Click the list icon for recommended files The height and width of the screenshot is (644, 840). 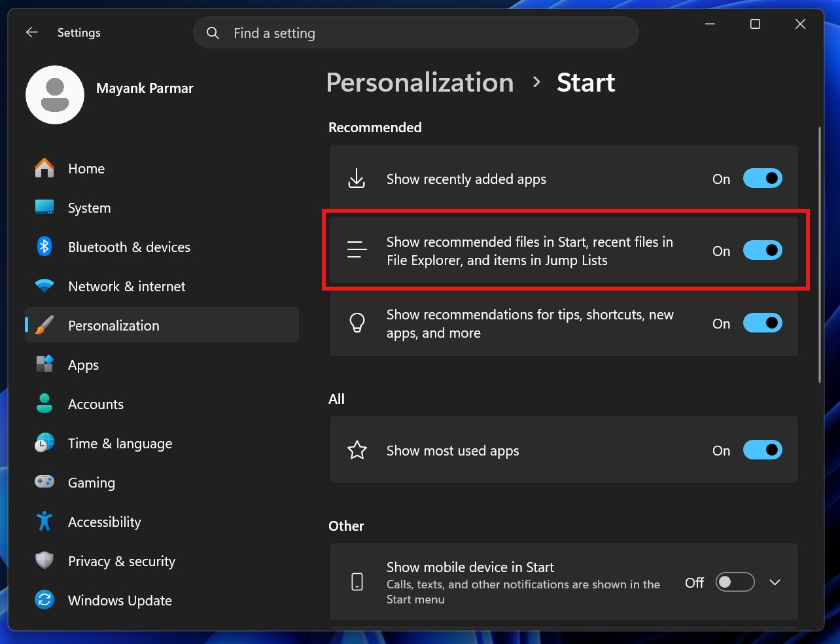[x=357, y=251]
